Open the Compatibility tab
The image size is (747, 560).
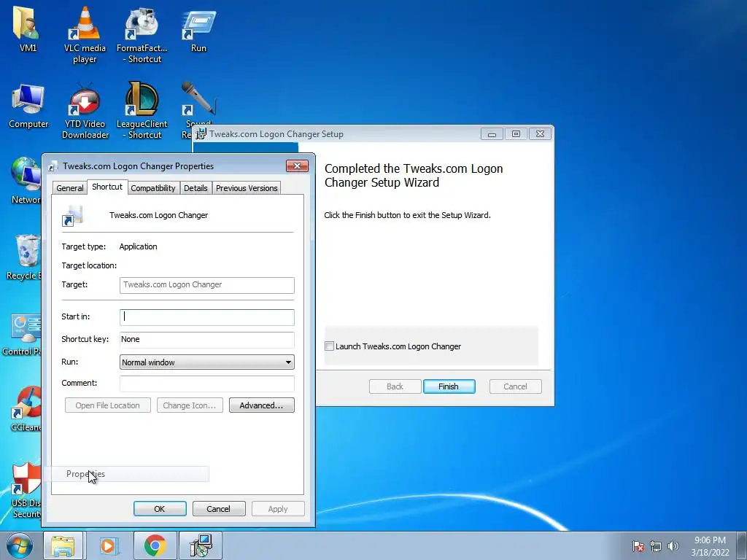tap(153, 188)
